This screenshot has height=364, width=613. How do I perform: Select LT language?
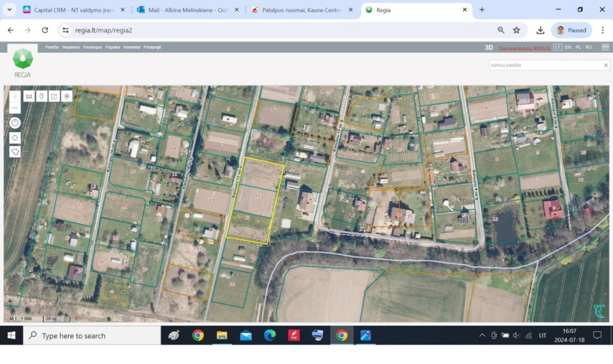(x=557, y=47)
